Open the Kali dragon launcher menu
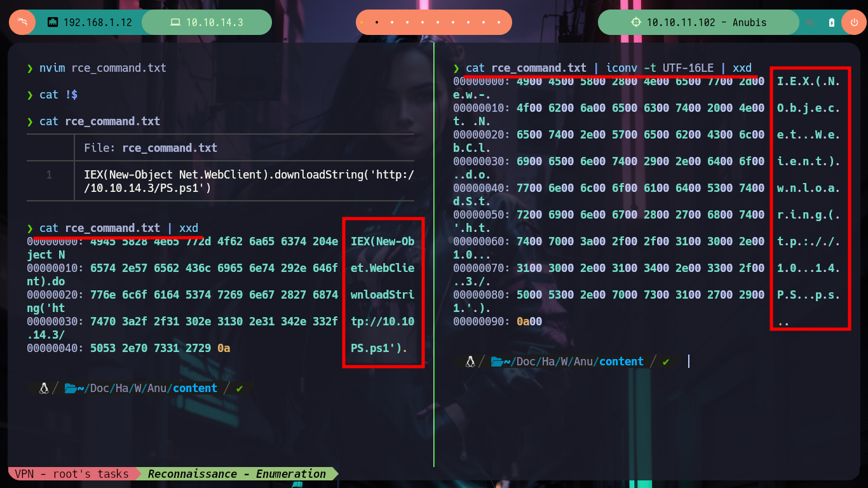 click(22, 22)
